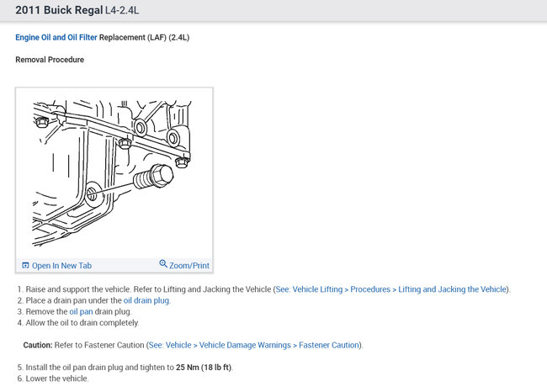Follow the 'oil drain plug' link

click(146, 300)
